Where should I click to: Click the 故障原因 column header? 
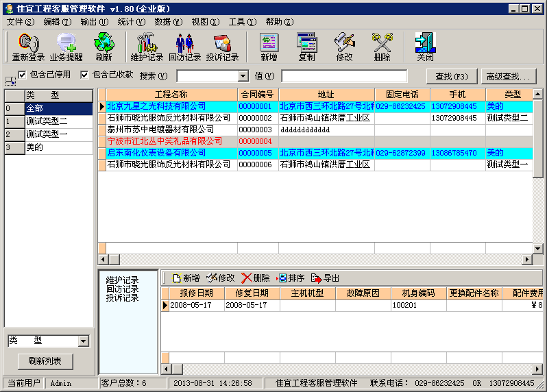click(363, 293)
